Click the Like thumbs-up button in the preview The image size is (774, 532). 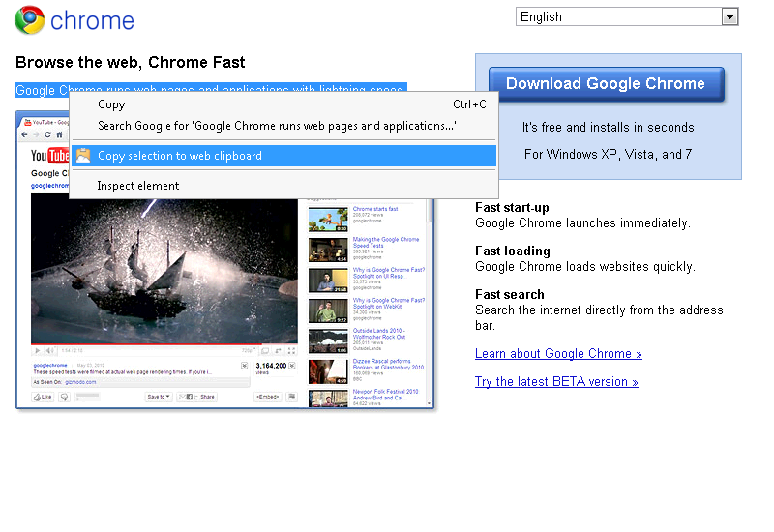tap(43, 397)
